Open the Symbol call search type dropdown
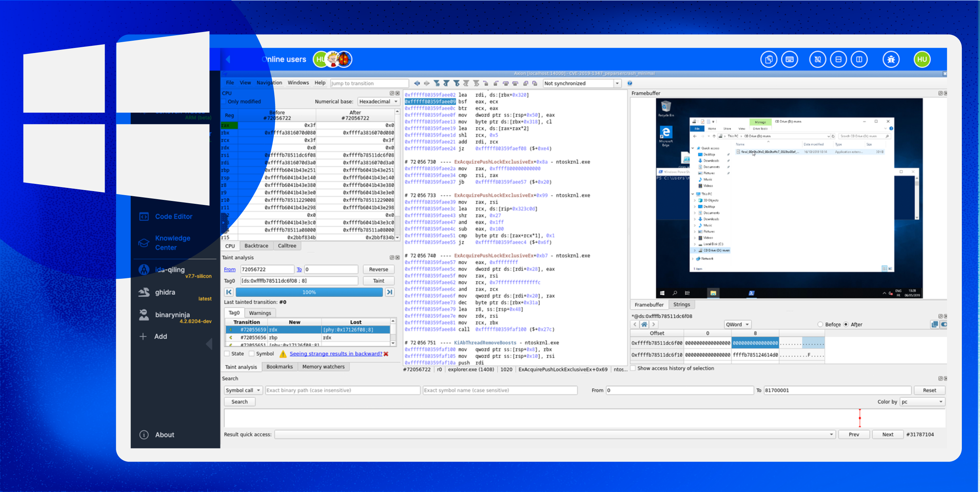This screenshot has height=492, width=980. pos(243,390)
